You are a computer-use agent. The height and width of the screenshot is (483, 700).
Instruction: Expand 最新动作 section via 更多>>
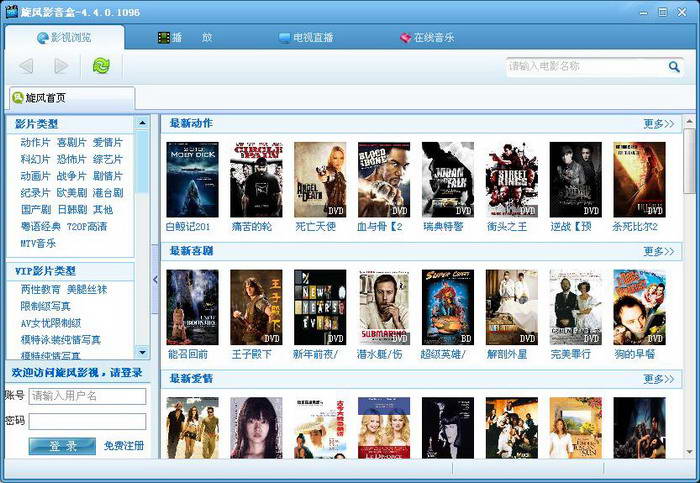pyautogui.click(x=658, y=124)
